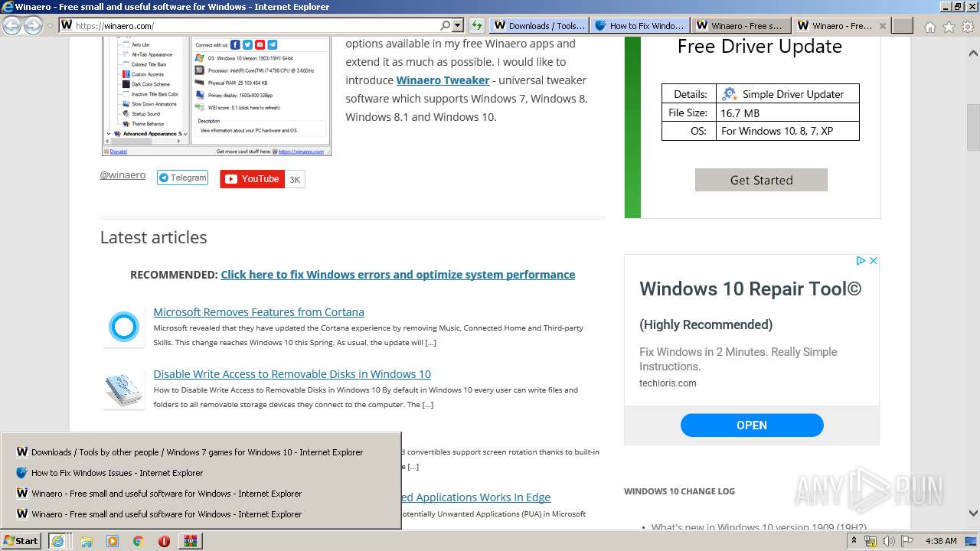This screenshot has width=980, height=551.
Task: Click the 16.7 MB file size cell
Action: pos(787,112)
